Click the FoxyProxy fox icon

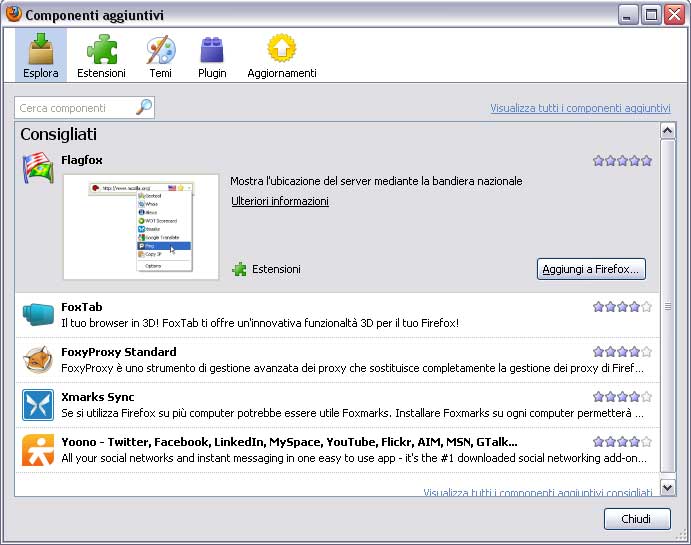(38, 360)
